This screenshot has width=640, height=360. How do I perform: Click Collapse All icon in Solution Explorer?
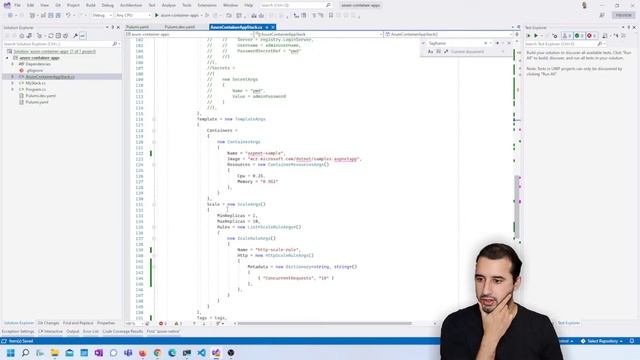pos(58,36)
